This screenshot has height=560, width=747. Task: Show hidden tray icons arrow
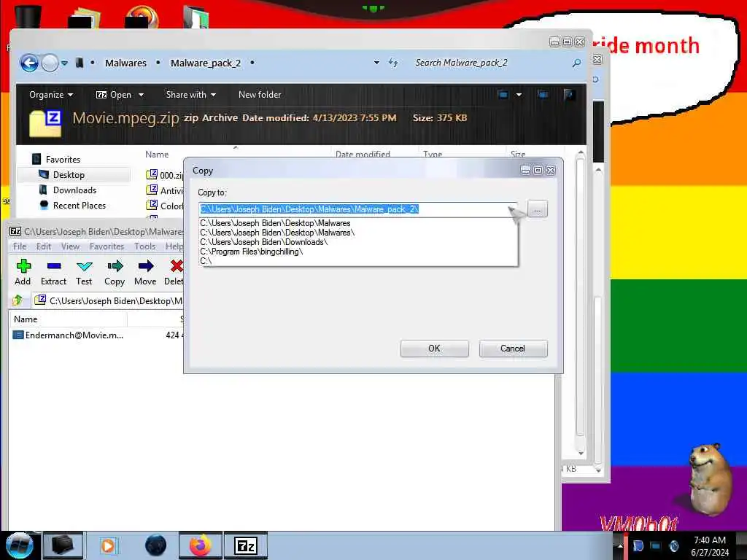pos(620,545)
